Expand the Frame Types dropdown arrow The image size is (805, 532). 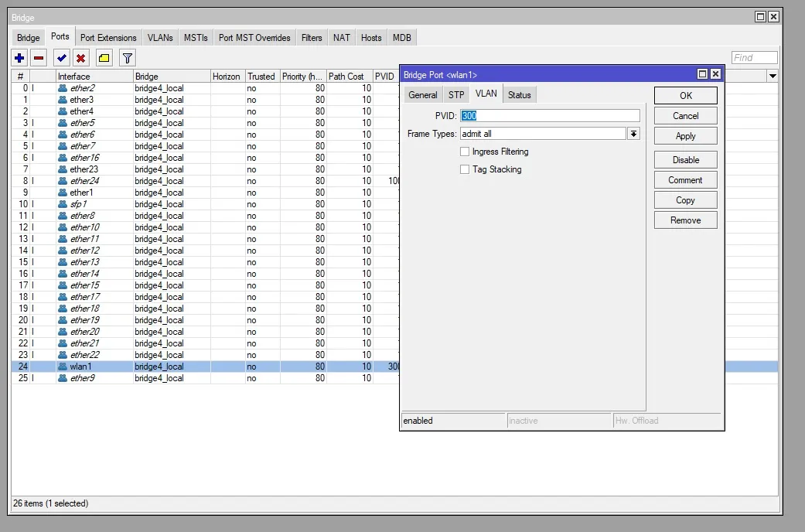click(x=633, y=134)
